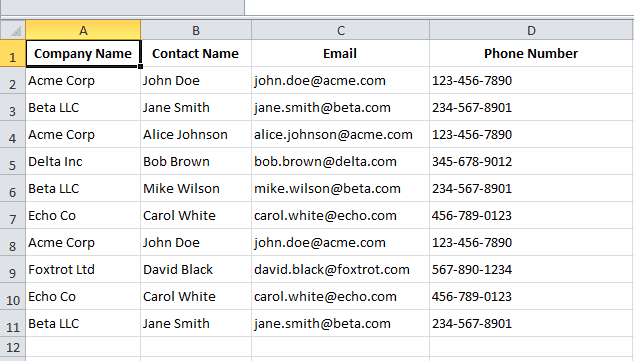
Task: Select John Doe cell in row 8
Action: [196, 243]
